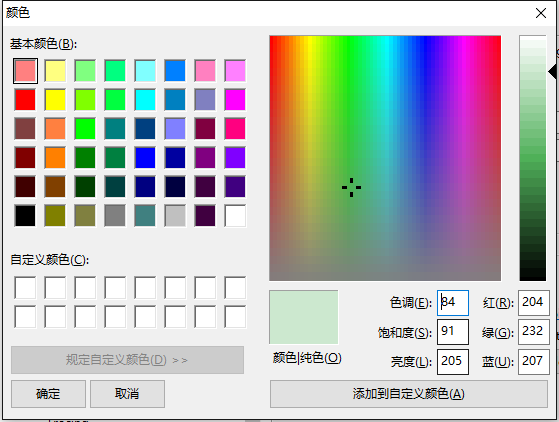Select the brown swatch in fifth row

[x=55, y=186]
